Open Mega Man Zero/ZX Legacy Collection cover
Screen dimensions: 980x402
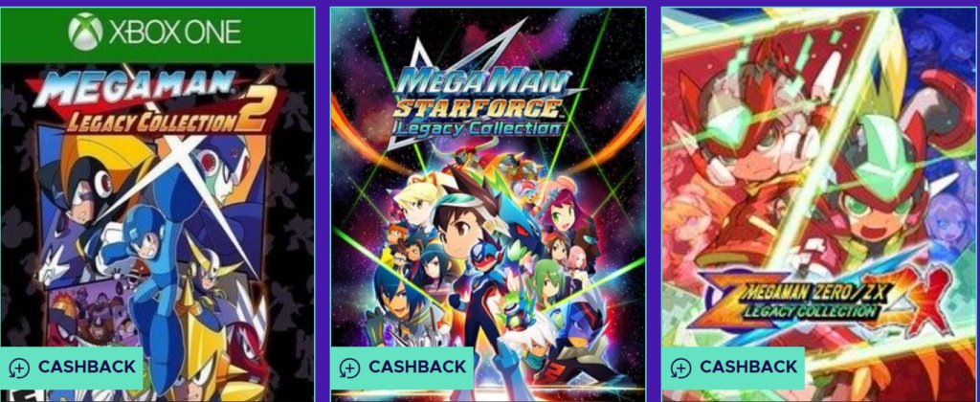(820, 205)
